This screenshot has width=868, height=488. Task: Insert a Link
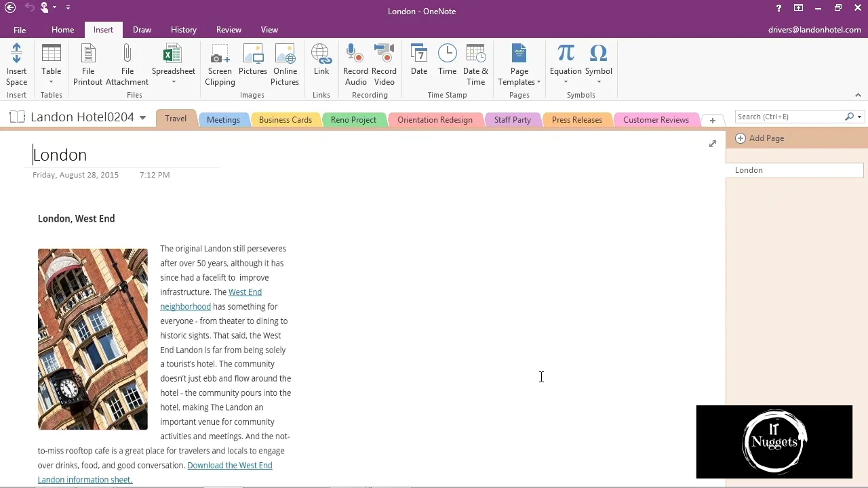[x=321, y=60]
